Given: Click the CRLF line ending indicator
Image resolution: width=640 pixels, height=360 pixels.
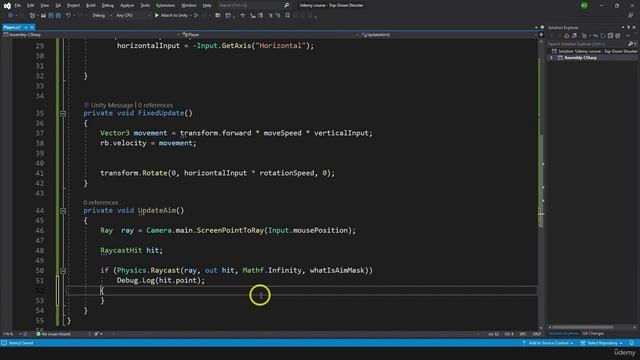Looking at the screenshot, I should click(536, 334).
